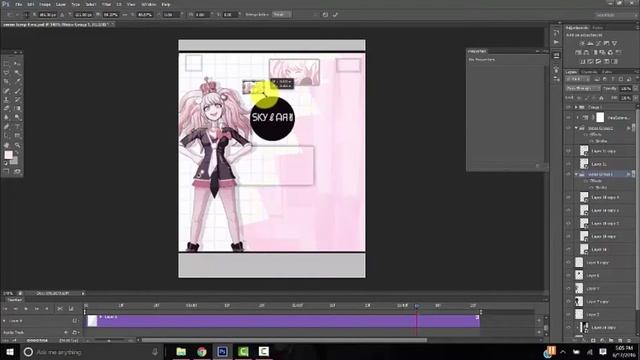
Task: Click the Ask me anything search box
Action: click(x=92, y=352)
